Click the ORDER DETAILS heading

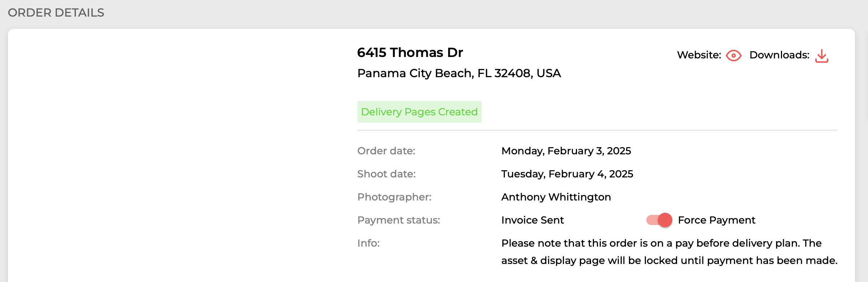click(x=56, y=13)
